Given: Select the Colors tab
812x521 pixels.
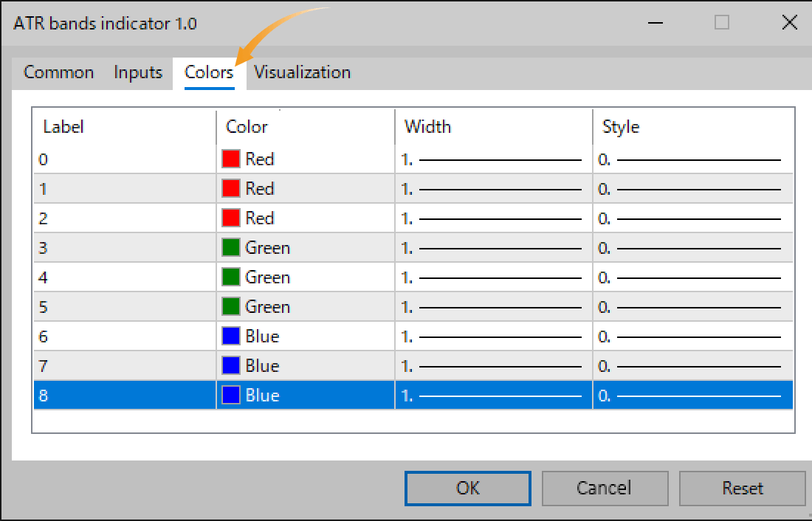Looking at the screenshot, I should tap(207, 72).
